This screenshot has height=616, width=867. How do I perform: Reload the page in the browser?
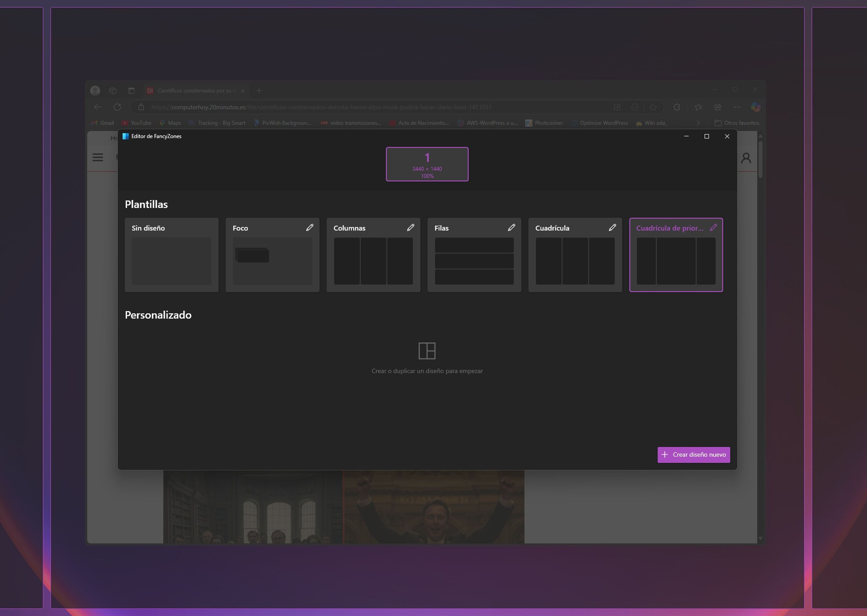coord(117,107)
